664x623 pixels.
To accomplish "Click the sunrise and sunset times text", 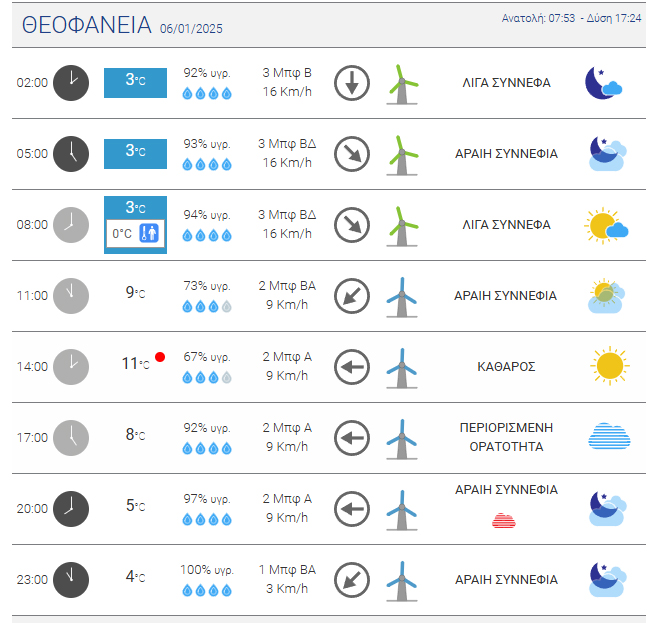I will point(571,18).
